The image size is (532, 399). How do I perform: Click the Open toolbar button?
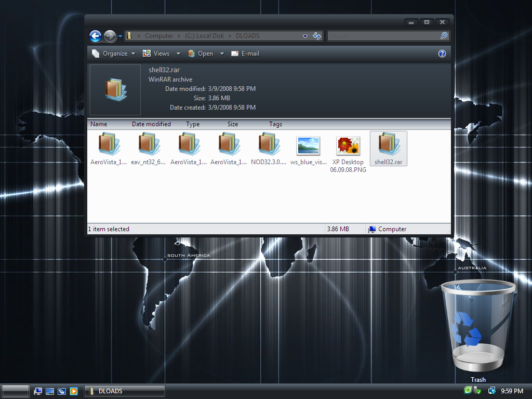coord(201,54)
